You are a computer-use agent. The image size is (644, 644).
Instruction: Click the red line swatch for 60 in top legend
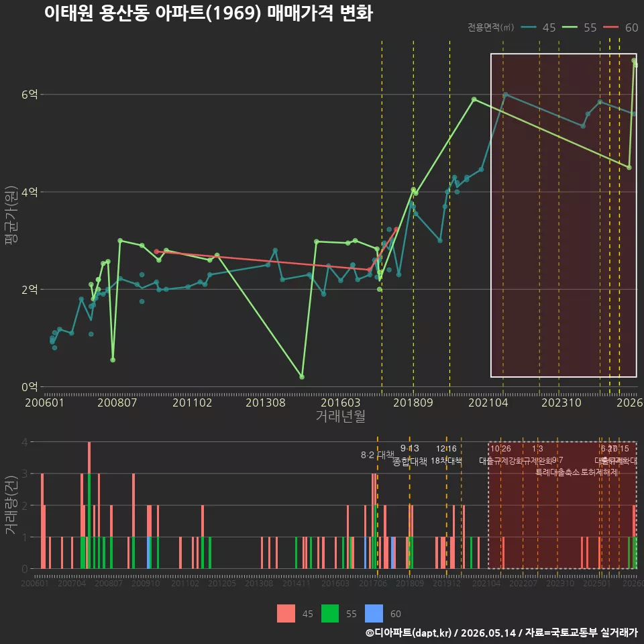tap(610, 27)
